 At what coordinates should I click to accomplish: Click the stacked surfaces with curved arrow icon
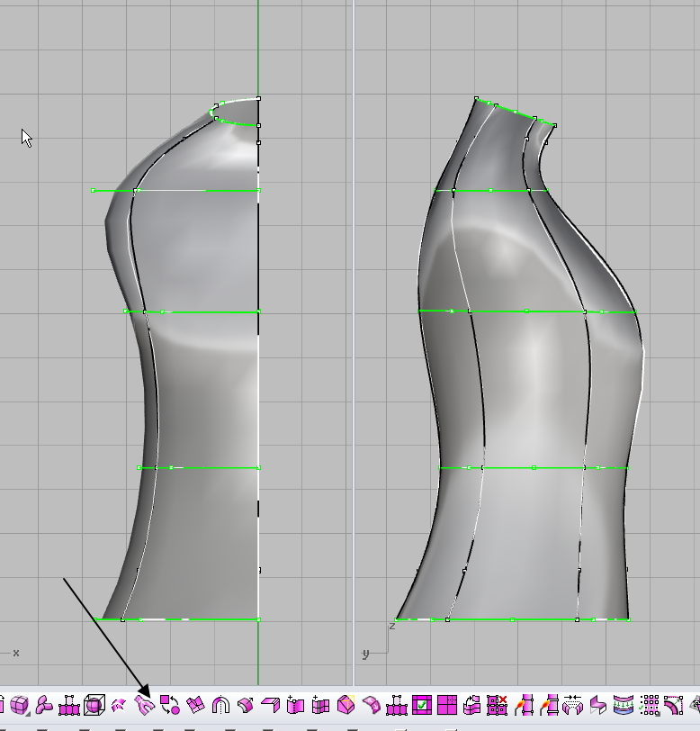point(472,705)
